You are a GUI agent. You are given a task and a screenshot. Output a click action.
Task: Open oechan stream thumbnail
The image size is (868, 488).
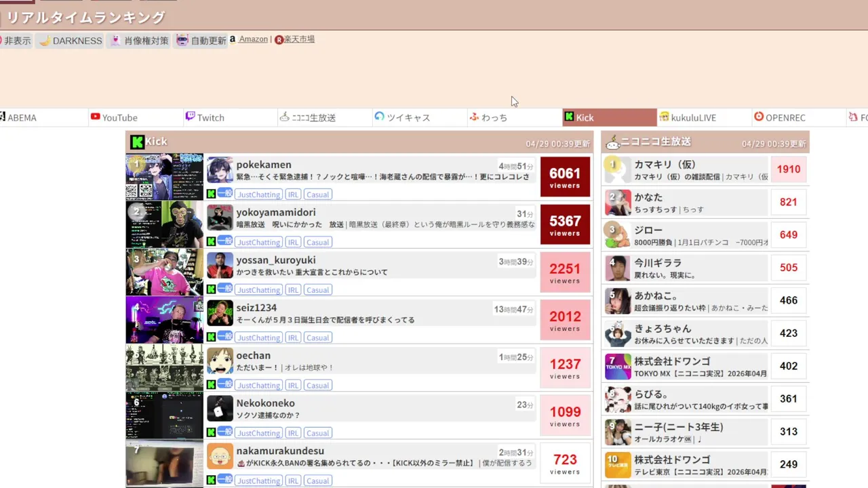pos(164,367)
